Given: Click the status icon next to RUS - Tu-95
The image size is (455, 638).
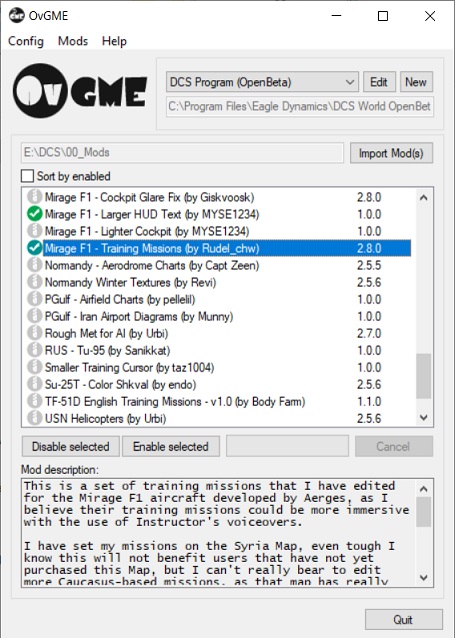Looking at the screenshot, I should 35,350.
